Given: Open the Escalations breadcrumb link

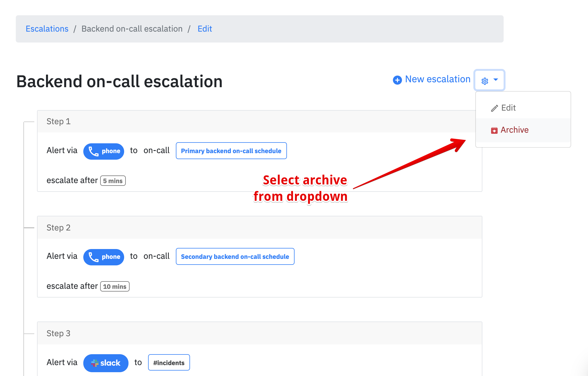Looking at the screenshot, I should point(47,29).
